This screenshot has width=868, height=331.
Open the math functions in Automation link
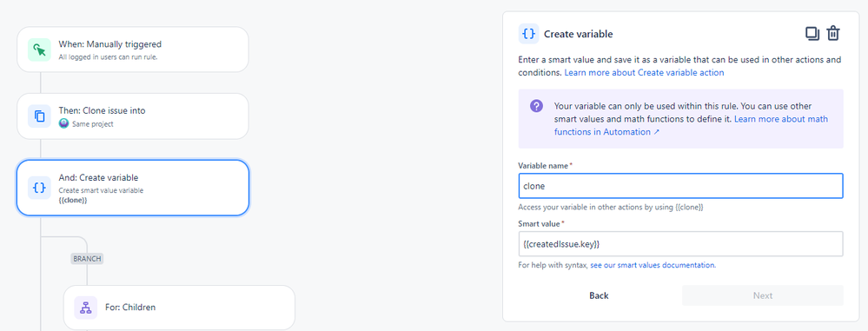pos(692,126)
